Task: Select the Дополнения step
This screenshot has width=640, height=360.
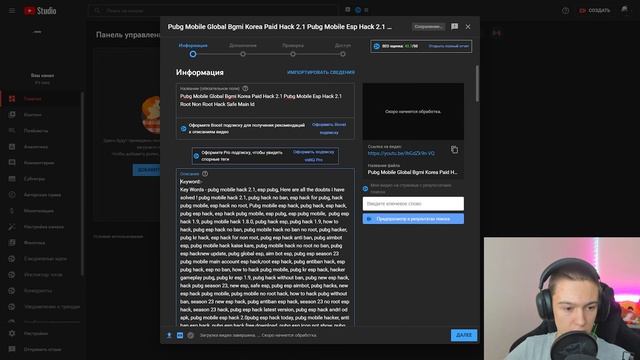Action: (x=243, y=50)
